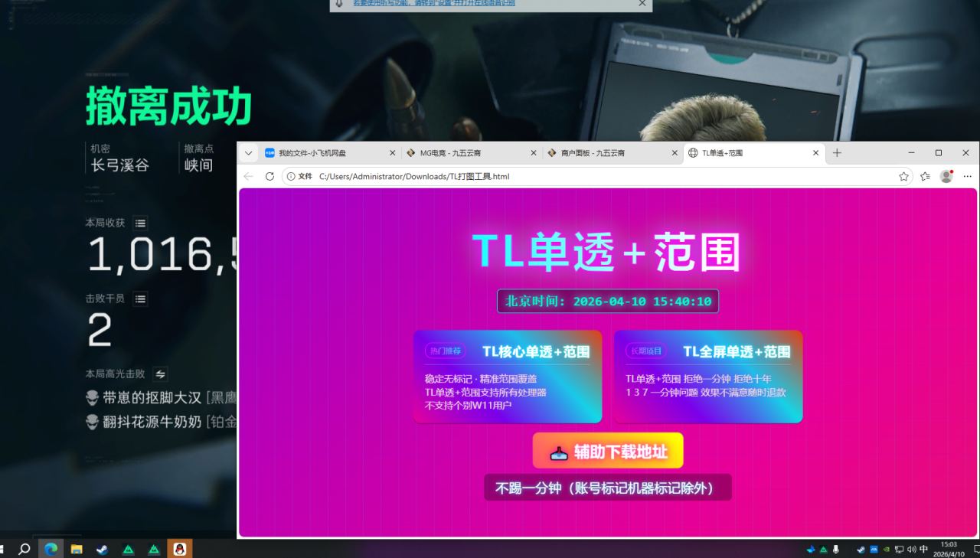Click the swap icon beside 本局高光击败
Screen dimensions: 980x558
(160, 374)
